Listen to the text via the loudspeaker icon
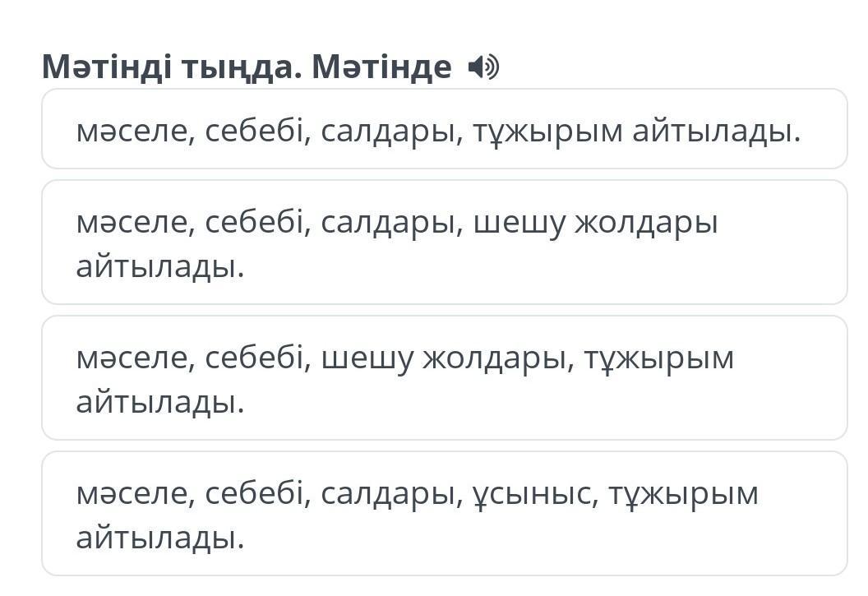This screenshot has width=868, height=596. point(482,67)
